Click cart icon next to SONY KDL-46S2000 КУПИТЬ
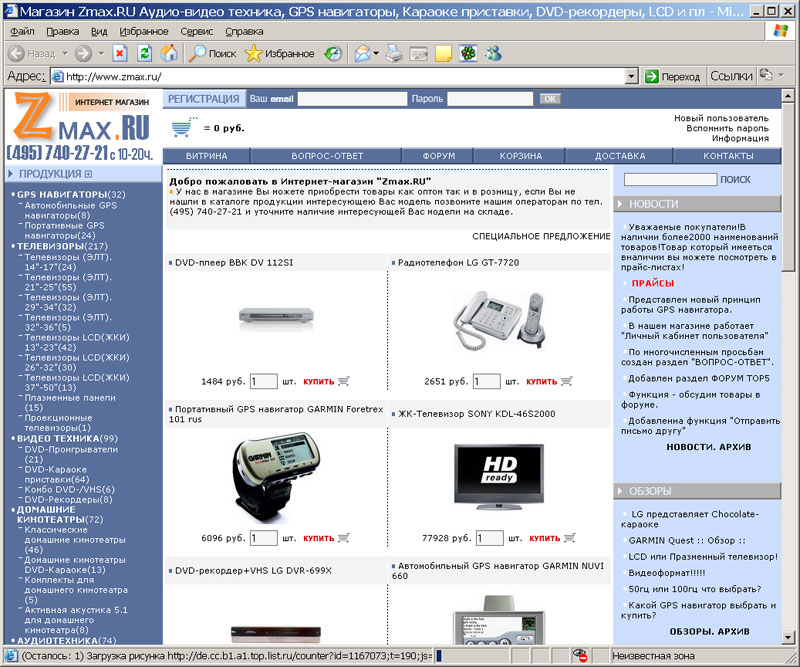800x667 pixels. coord(569,538)
